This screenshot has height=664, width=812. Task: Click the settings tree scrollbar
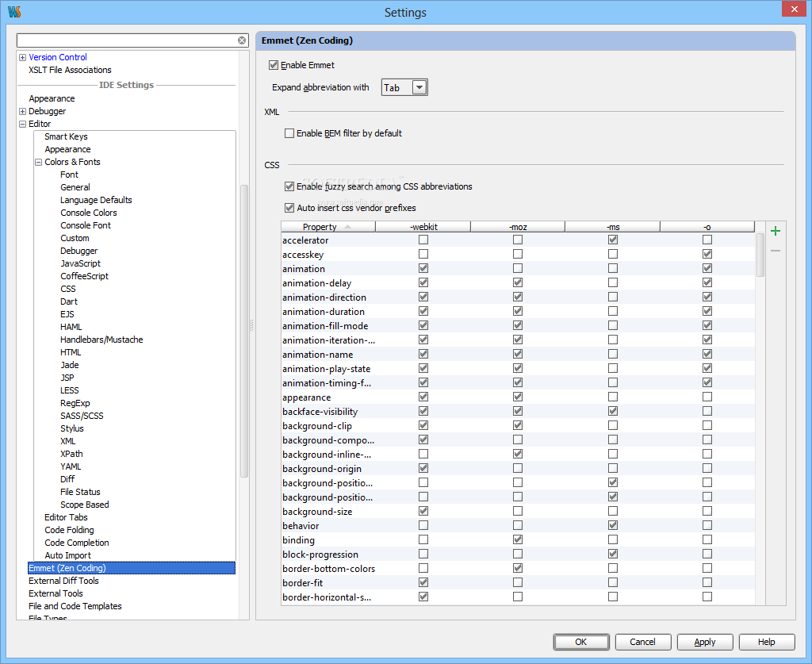click(244, 332)
